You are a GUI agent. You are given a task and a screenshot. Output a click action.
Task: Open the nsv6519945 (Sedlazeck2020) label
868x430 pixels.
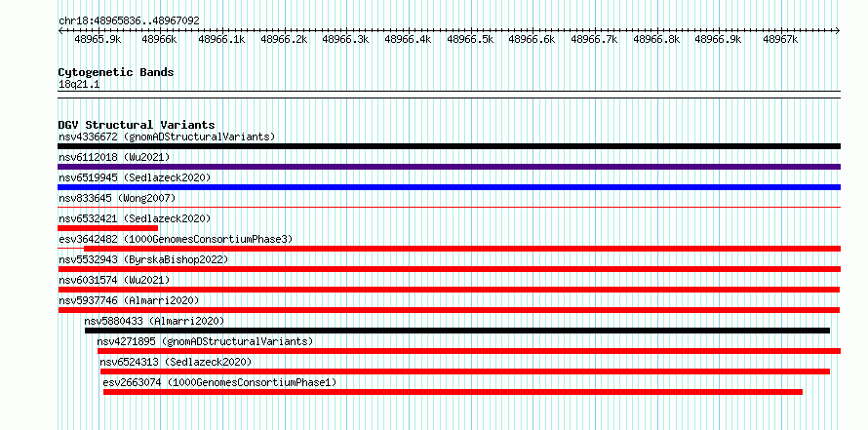135,177
